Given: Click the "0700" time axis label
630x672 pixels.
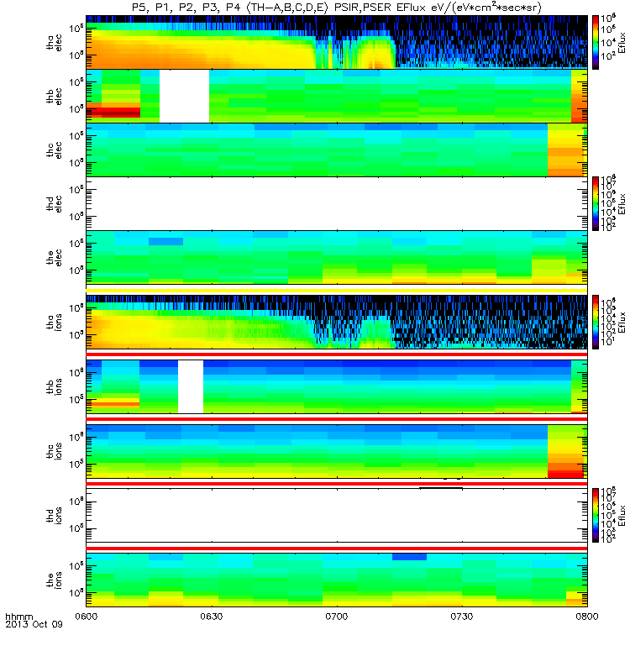Looking at the screenshot, I should (x=337, y=617).
